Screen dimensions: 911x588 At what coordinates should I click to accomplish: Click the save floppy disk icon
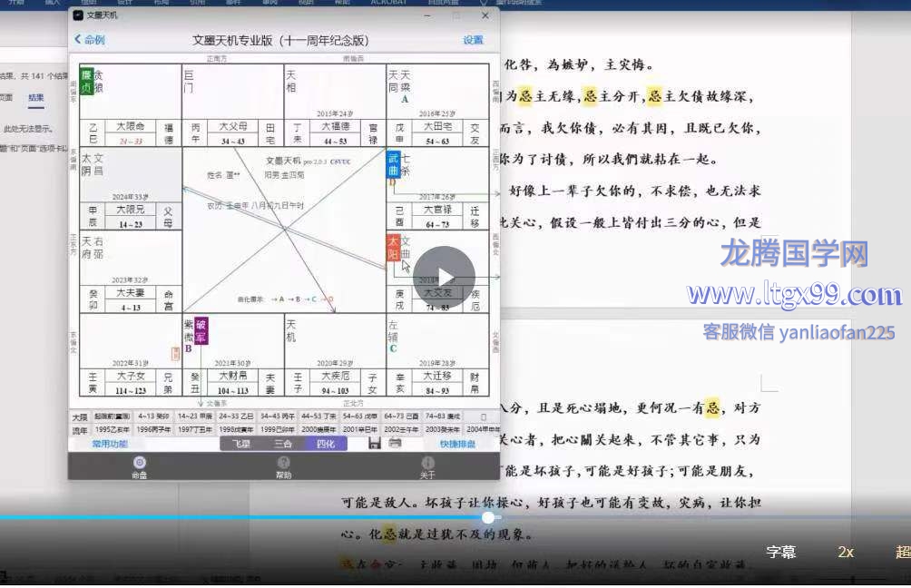pos(375,444)
